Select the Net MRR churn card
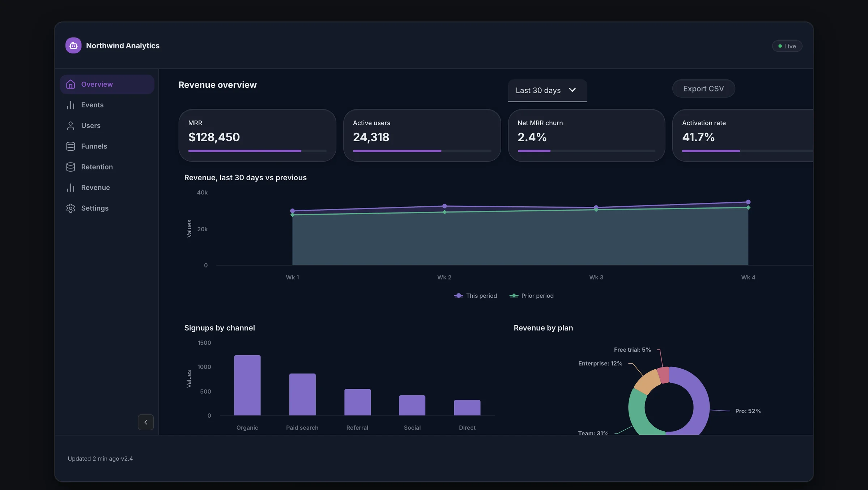Image resolution: width=868 pixels, height=490 pixels. coord(587,136)
